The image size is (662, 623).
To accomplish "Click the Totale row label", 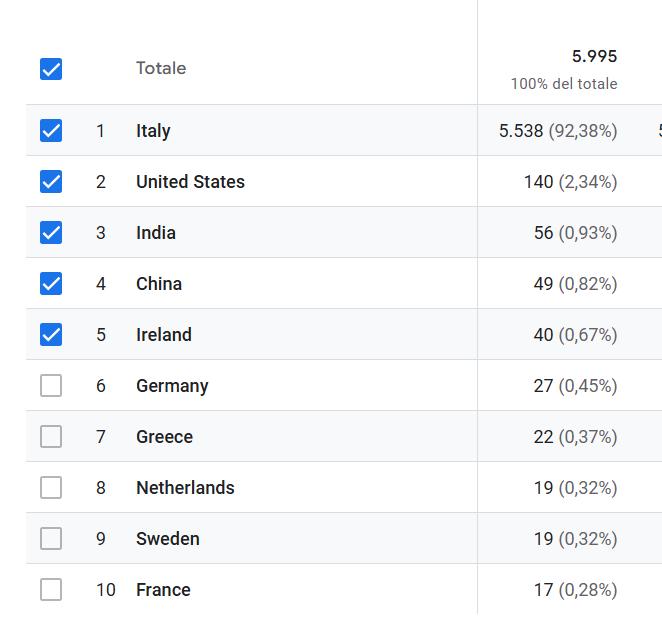I will point(161,69).
